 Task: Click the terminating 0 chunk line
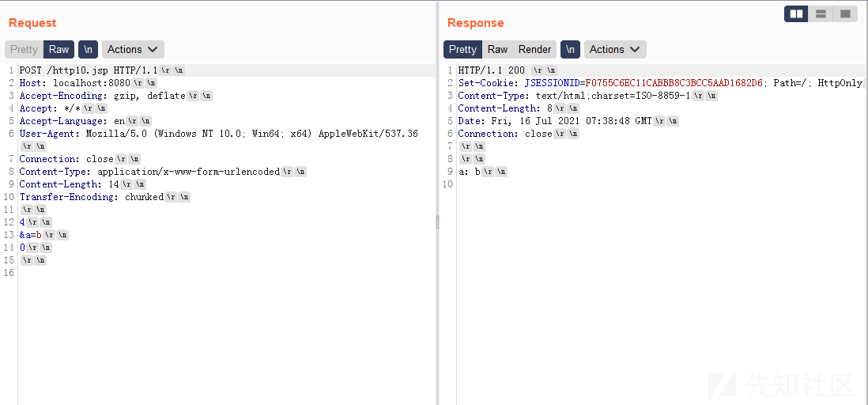click(36, 248)
